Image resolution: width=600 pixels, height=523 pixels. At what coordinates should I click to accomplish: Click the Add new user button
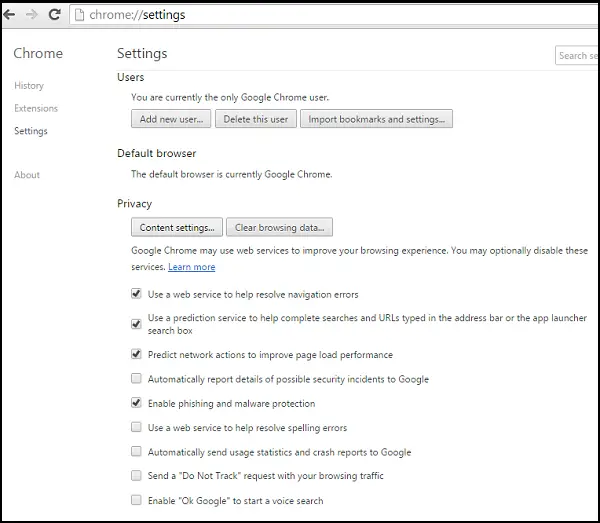click(171, 119)
